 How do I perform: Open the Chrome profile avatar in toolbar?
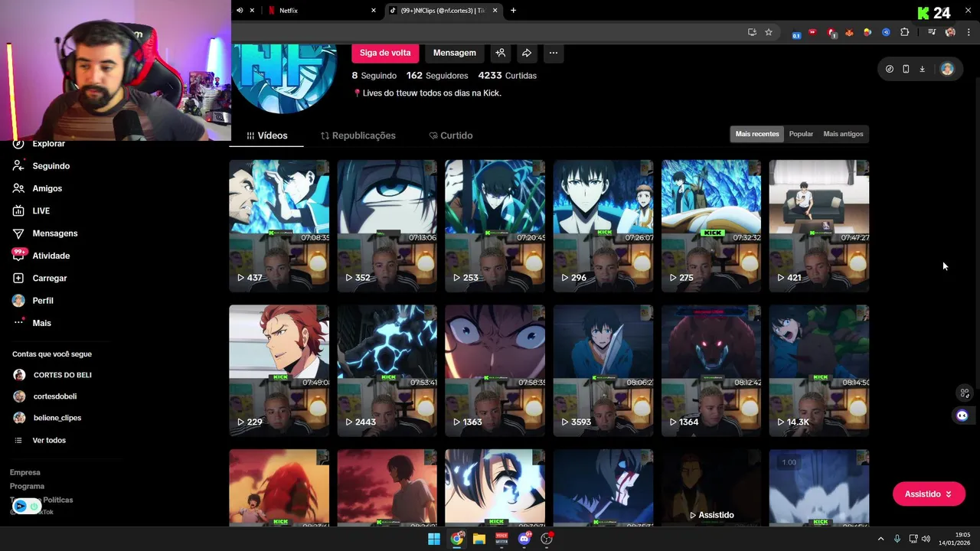[x=950, y=32]
